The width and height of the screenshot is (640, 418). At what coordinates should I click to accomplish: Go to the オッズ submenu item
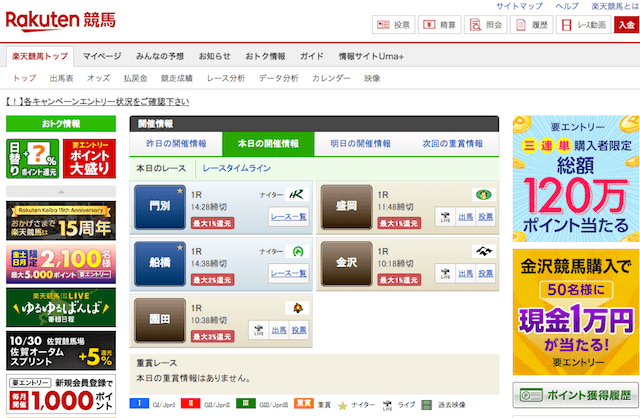pyautogui.click(x=98, y=78)
